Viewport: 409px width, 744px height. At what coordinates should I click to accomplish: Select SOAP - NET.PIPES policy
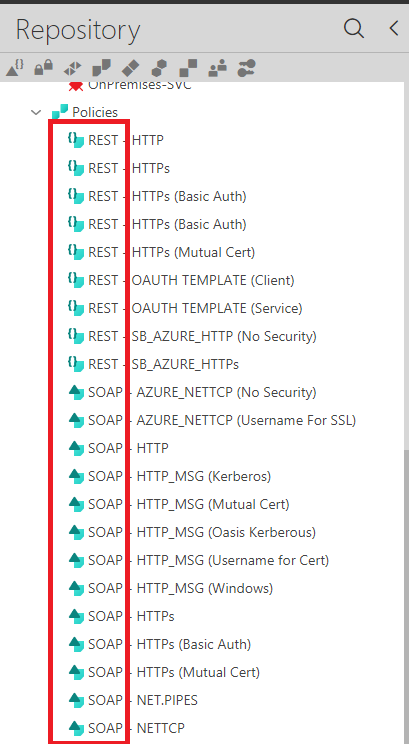pyautogui.click(x=143, y=700)
